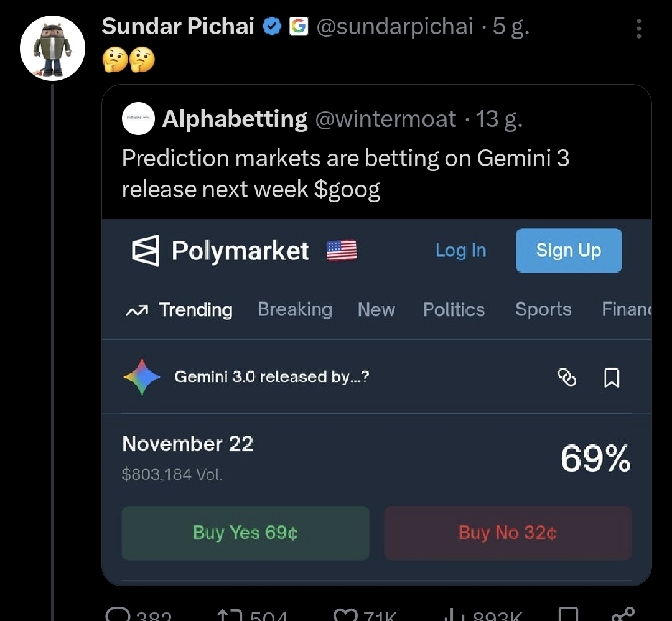672x621 pixels.
Task: Open the Alphabetting profile avatar
Action: click(138, 118)
